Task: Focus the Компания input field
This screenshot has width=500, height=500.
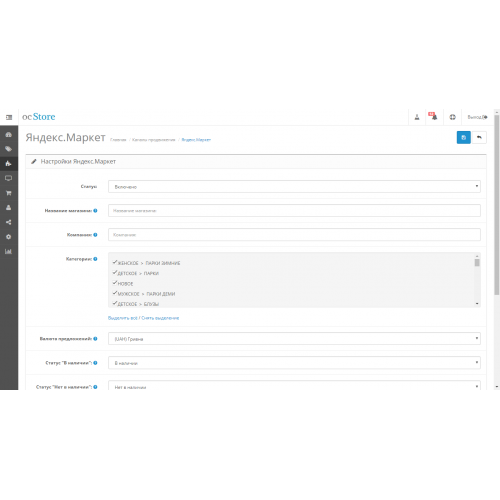Action: tap(294, 235)
